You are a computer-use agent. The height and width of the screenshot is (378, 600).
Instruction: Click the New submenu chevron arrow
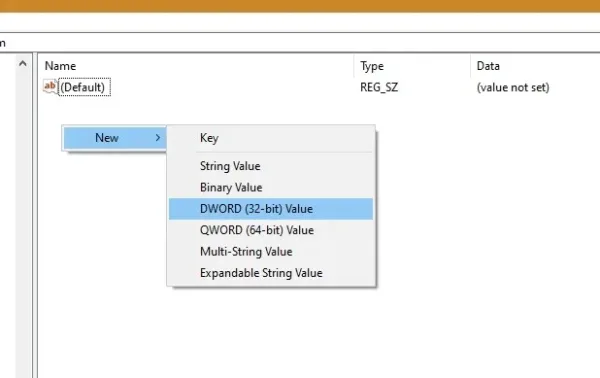[158, 138]
